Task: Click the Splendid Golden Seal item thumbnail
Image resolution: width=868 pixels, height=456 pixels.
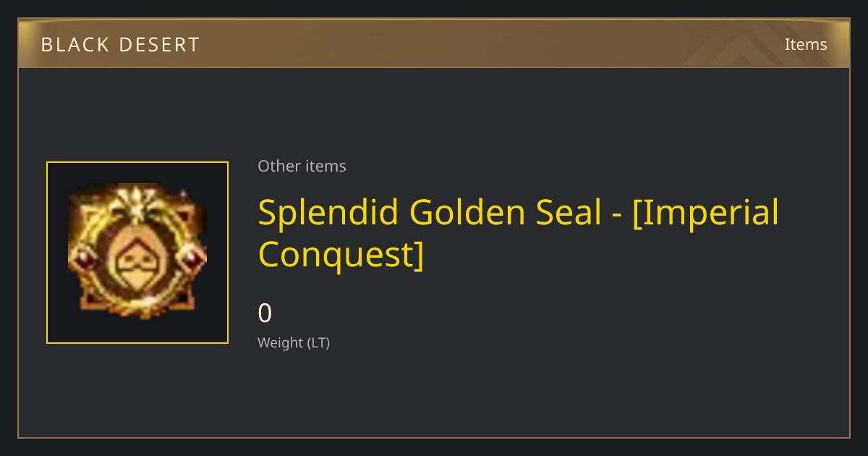Action: 137,253
